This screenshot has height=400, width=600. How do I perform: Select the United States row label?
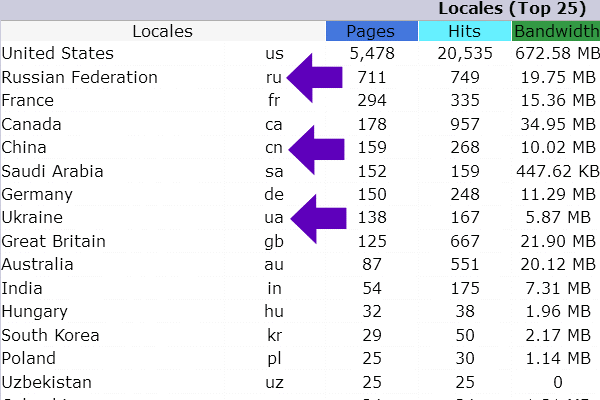pos(58,54)
